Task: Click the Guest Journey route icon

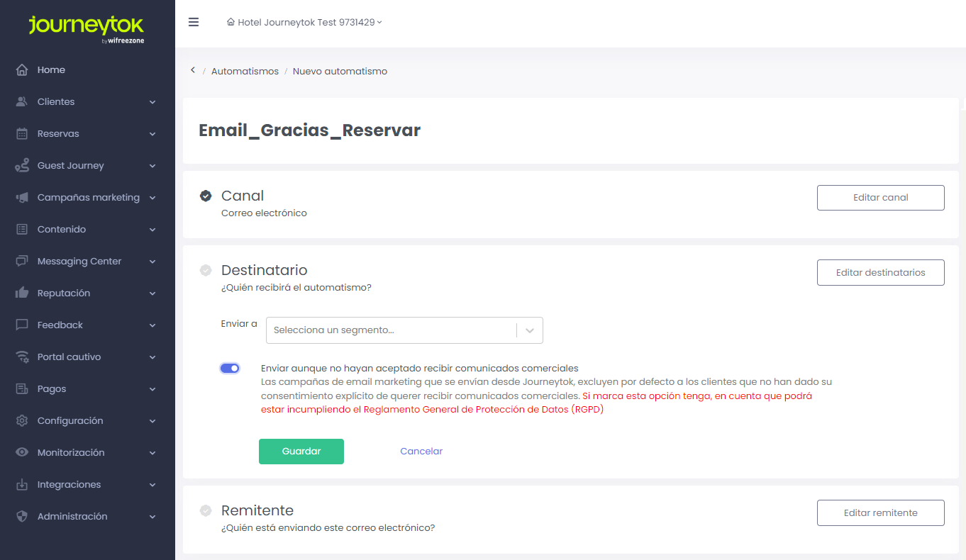Action: 22,166
